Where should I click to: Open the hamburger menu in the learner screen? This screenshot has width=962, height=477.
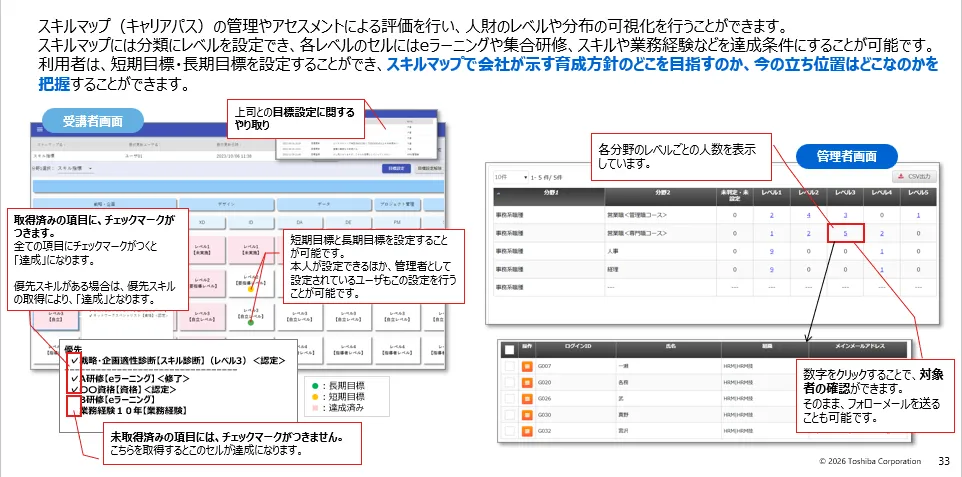click(40, 130)
